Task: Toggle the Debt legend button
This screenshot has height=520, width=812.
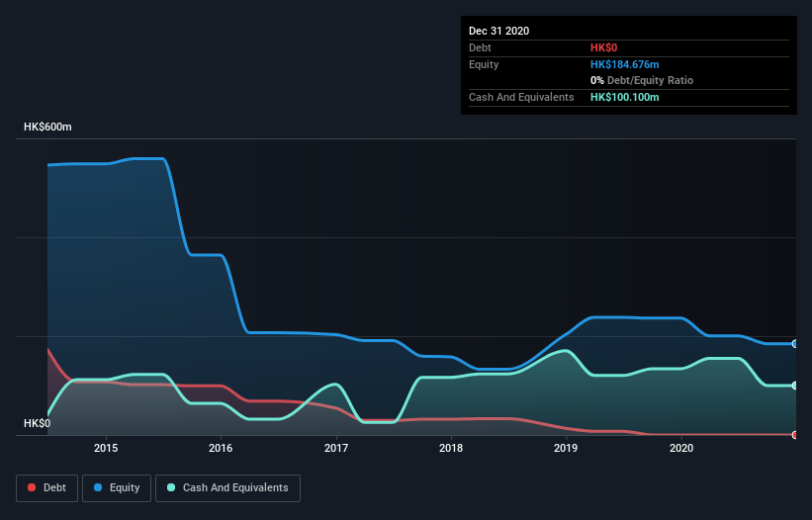Action: (x=46, y=488)
